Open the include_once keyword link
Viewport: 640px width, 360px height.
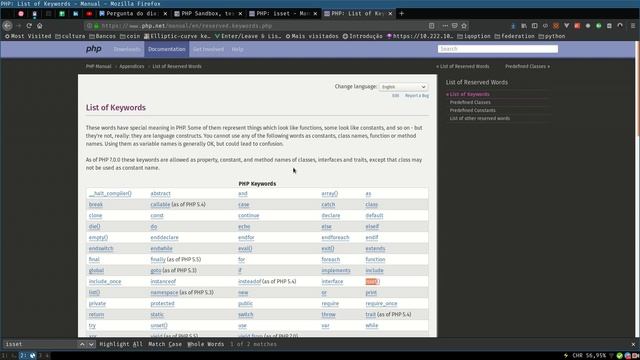105,282
